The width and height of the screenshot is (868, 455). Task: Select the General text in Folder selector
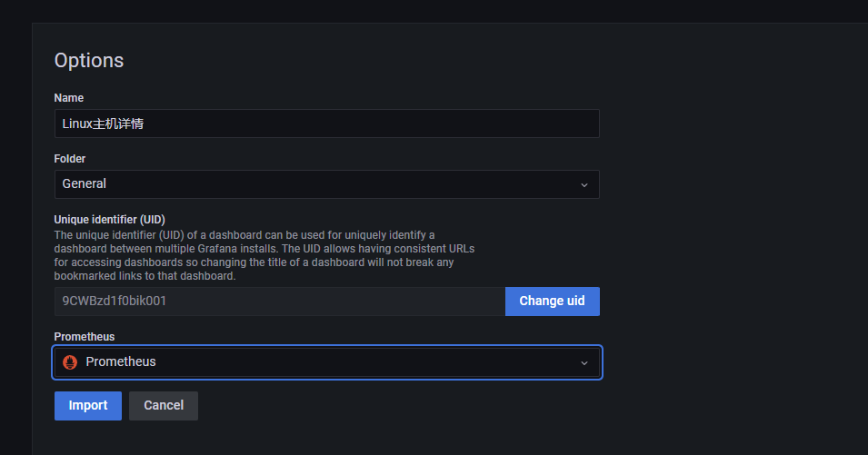[85, 183]
